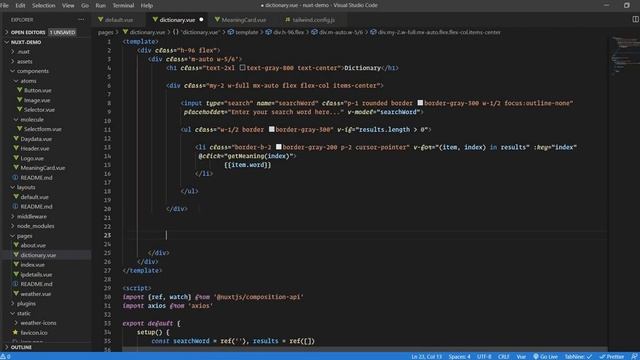This screenshot has width=640, height=360.
Task: Click the Vue icon beside Selector.vue
Action: click(x=20, y=109)
